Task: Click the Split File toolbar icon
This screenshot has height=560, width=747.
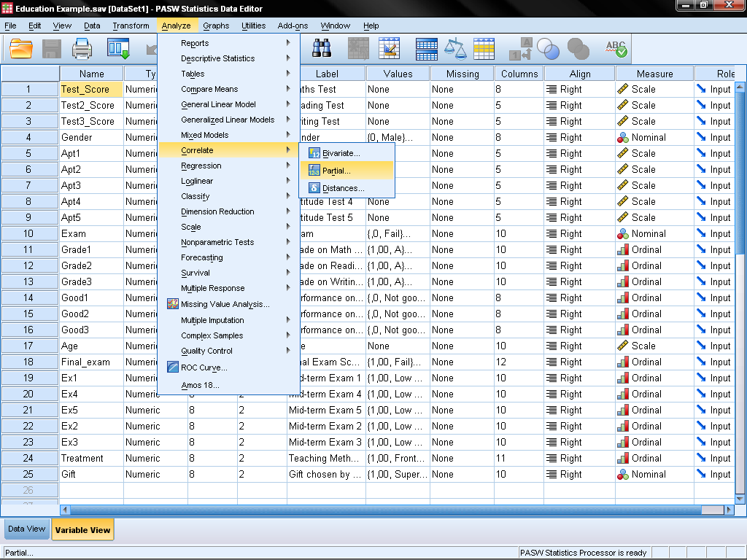Action: click(x=427, y=49)
